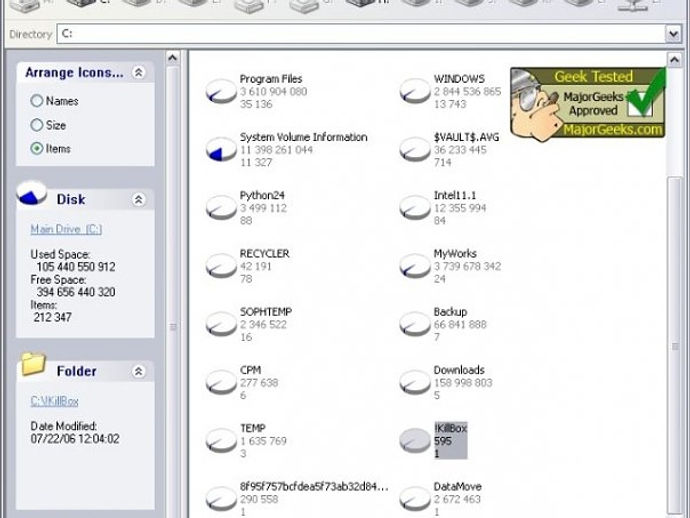690x518 pixels.
Task: Click the Intel11.1 pie icon
Action: point(415,208)
